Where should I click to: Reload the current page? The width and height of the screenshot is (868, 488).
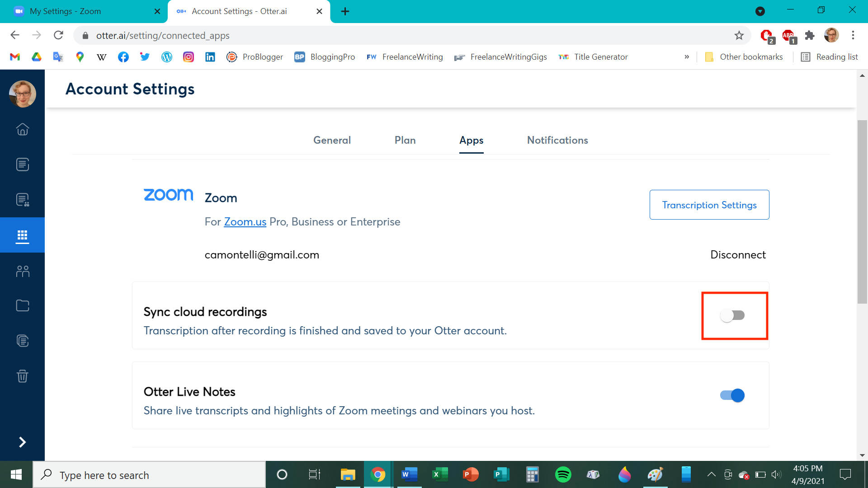[x=58, y=35]
